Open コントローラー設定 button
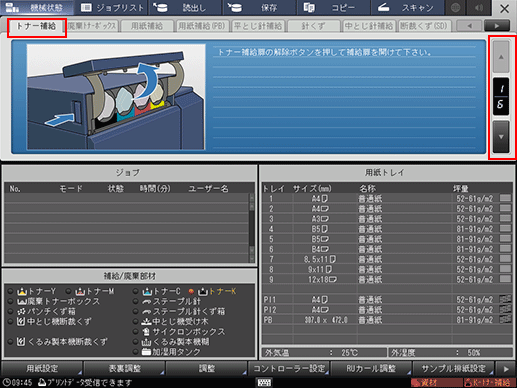The height and width of the screenshot is (388, 517). pyautogui.click(x=289, y=369)
